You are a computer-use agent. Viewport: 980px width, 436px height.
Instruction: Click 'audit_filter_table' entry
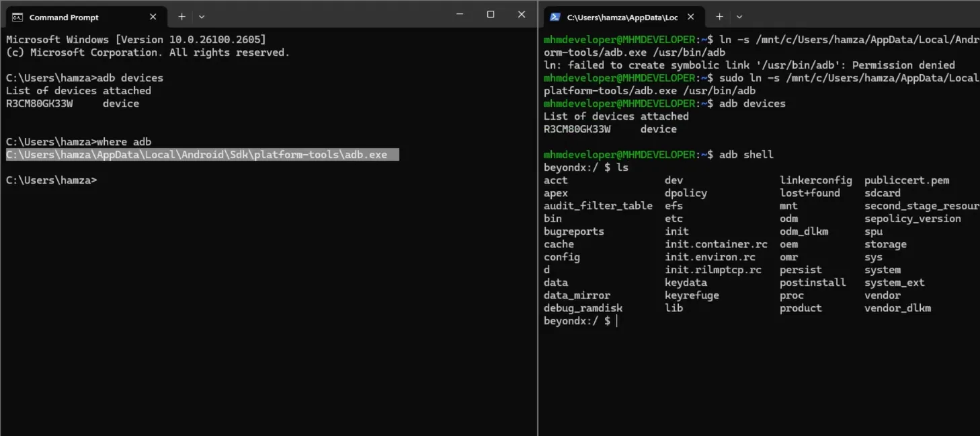click(598, 206)
